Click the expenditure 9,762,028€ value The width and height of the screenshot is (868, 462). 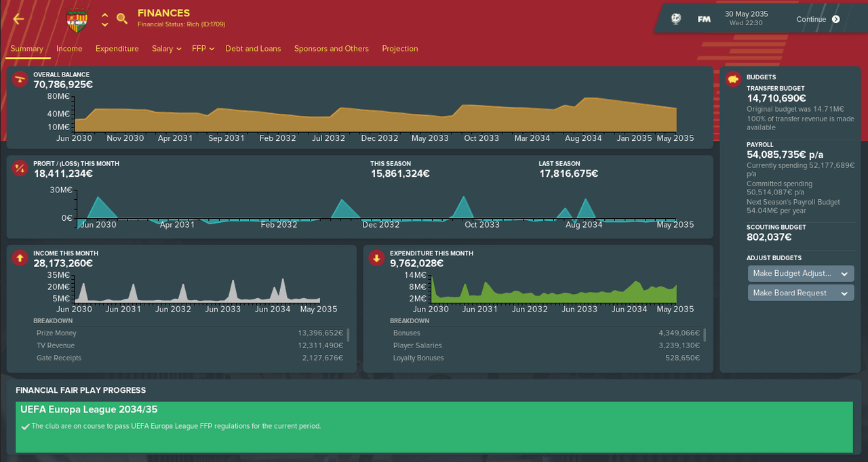[417, 264]
